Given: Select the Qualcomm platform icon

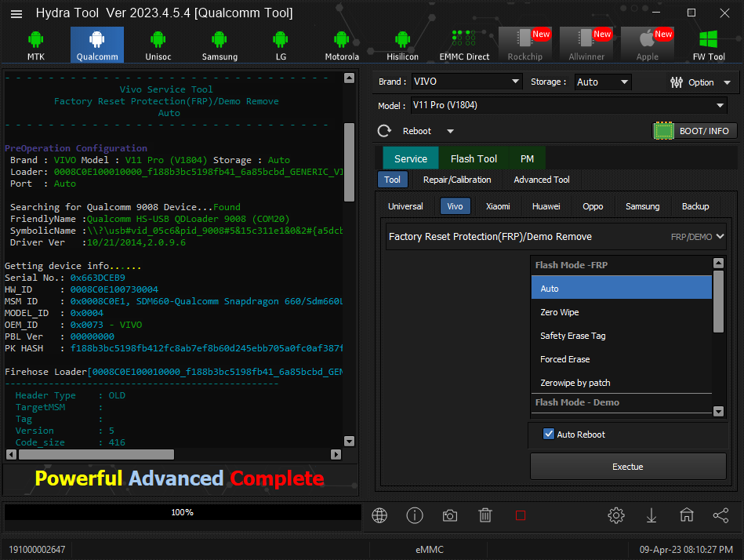Looking at the screenshot, I should 97,45.
